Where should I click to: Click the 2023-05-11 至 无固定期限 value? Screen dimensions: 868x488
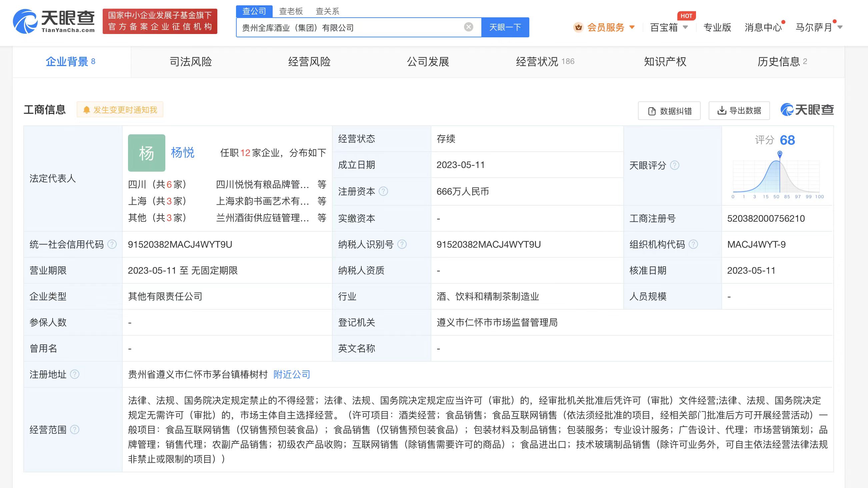pos(183,270)
